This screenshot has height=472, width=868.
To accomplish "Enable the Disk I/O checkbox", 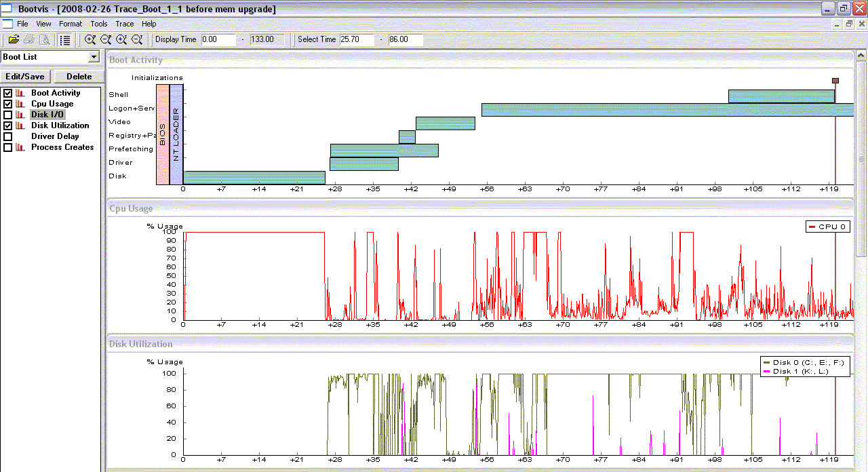I will [x=8, y=115].
